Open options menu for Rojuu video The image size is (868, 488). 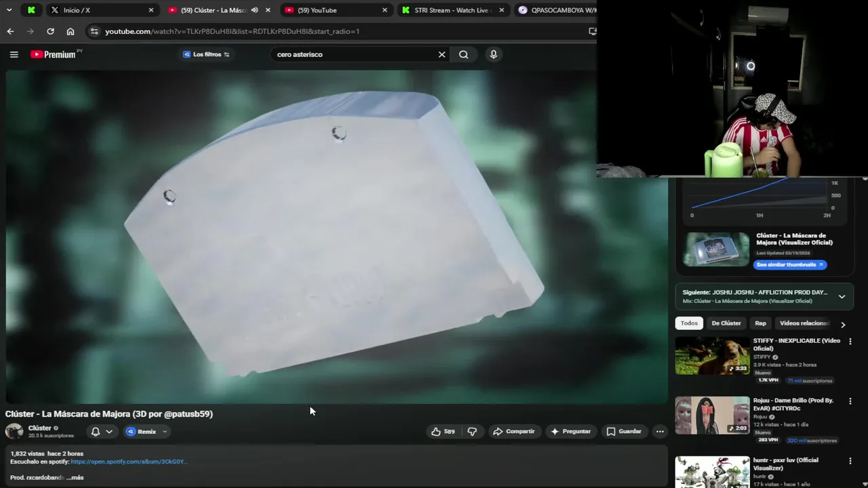850,401
